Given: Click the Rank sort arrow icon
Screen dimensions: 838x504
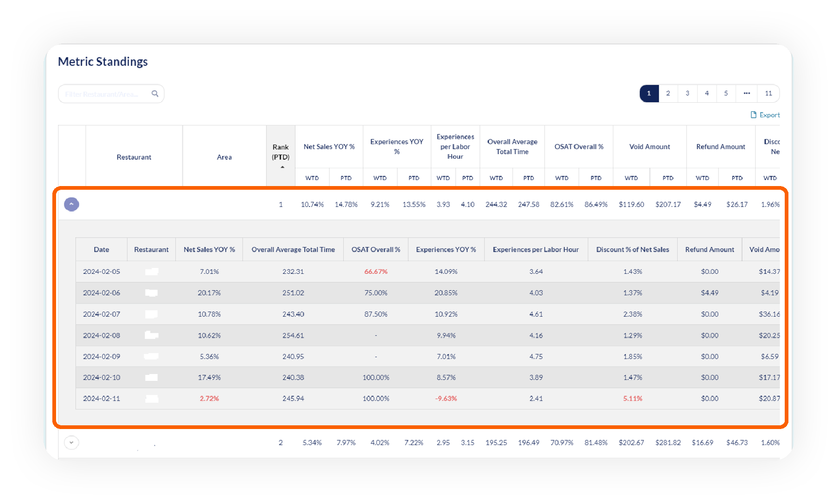Looking at the screenshot, I should [282, 167].
